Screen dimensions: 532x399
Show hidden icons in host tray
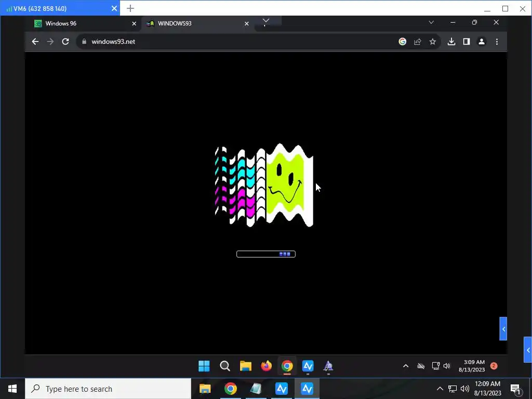click(x=440, y=389)
